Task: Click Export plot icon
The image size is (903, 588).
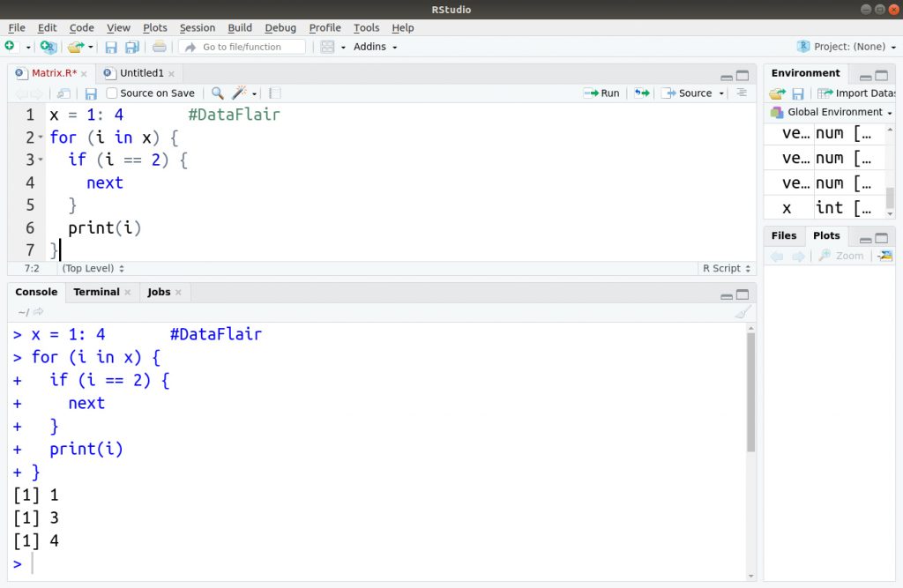Action: tap(885, 256)
